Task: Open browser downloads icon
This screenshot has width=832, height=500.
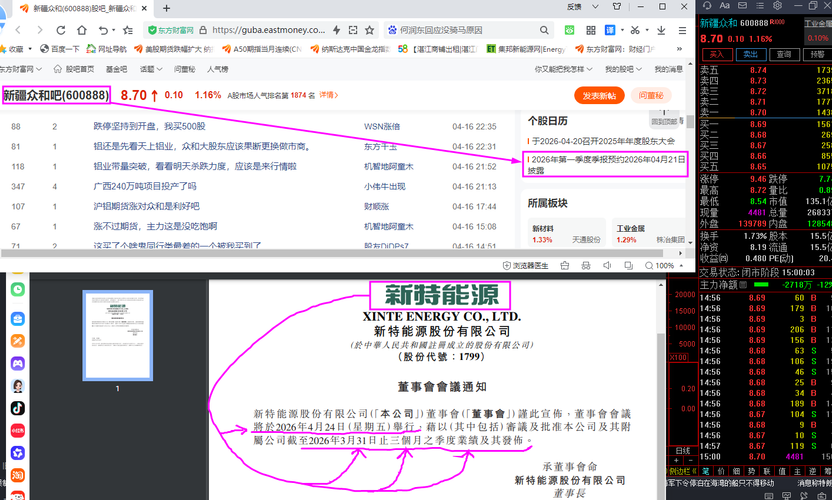Action: click(x=661, y=30)
